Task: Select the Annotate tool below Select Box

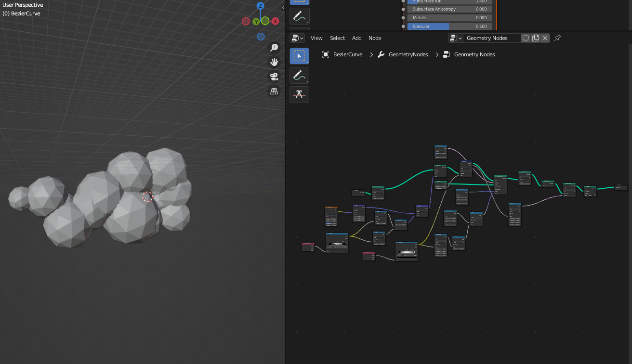Action: (x=299, y=75)
